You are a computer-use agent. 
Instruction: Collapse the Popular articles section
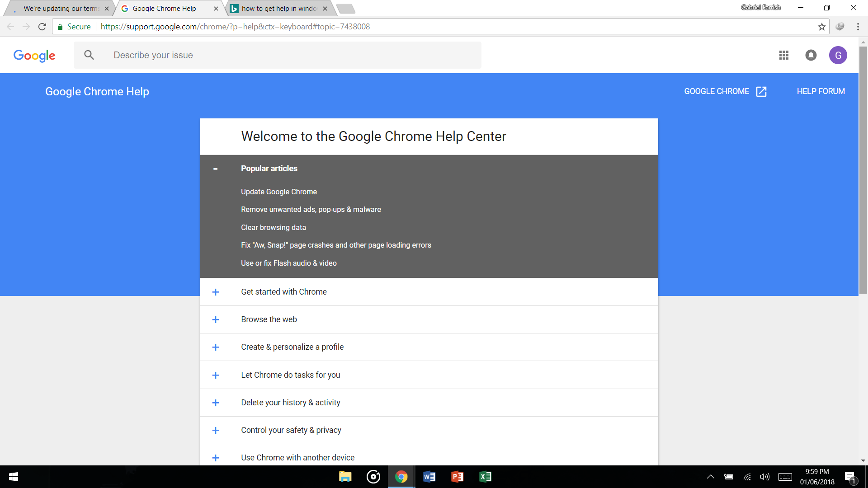pos(215,169)
